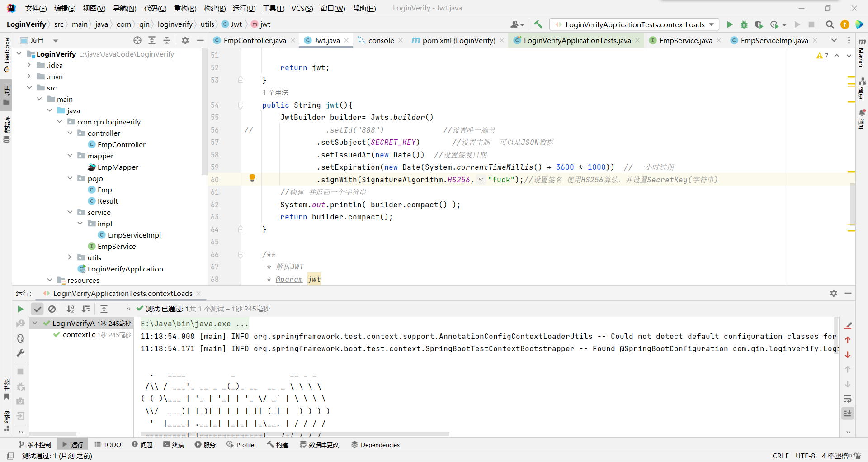Viewport: 868px width, 462px height.
Task: Toggle the passed tests filter checkmark
Action: click(38, 309)
